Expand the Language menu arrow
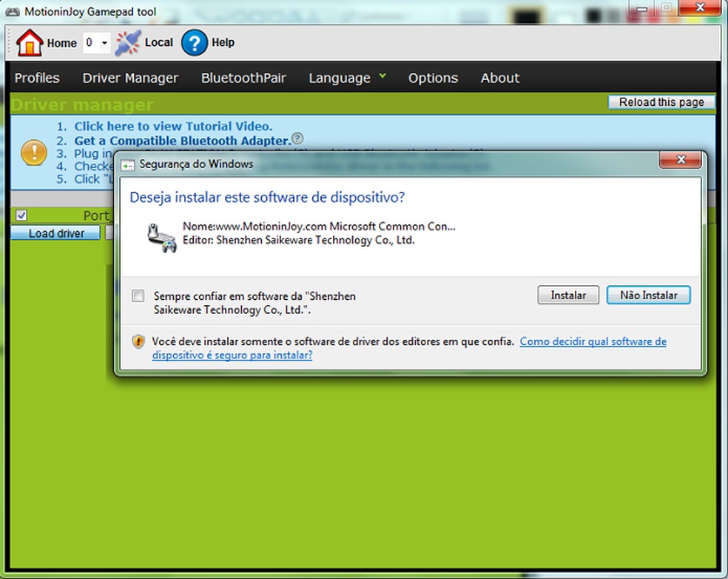The width and height of the screenshot is (728, 579). [382, 76]
